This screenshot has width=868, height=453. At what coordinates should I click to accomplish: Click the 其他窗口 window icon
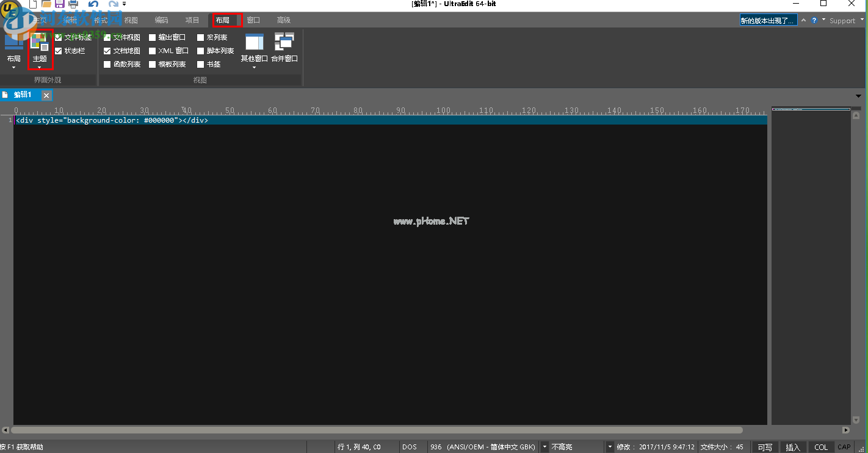click(x=254, y=42)
